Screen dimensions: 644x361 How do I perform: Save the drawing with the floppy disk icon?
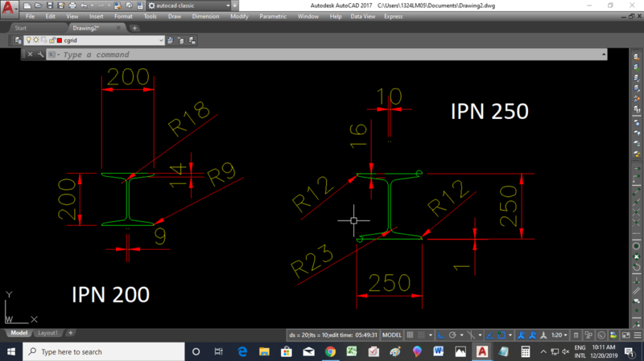50,6
